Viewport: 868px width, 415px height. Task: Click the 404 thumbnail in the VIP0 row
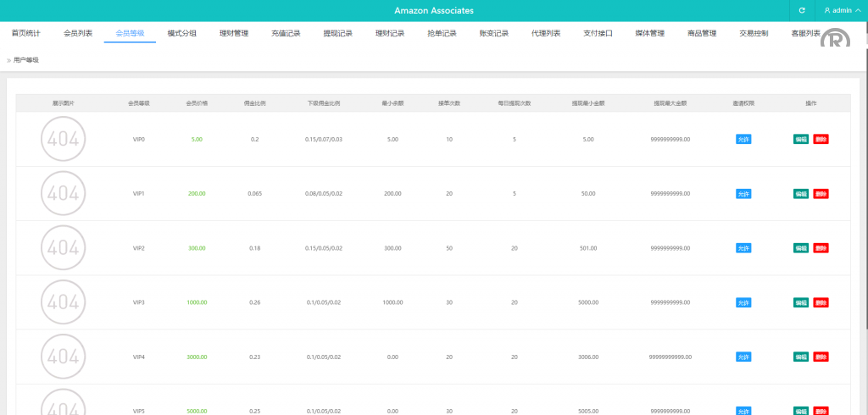coord(63,139)
